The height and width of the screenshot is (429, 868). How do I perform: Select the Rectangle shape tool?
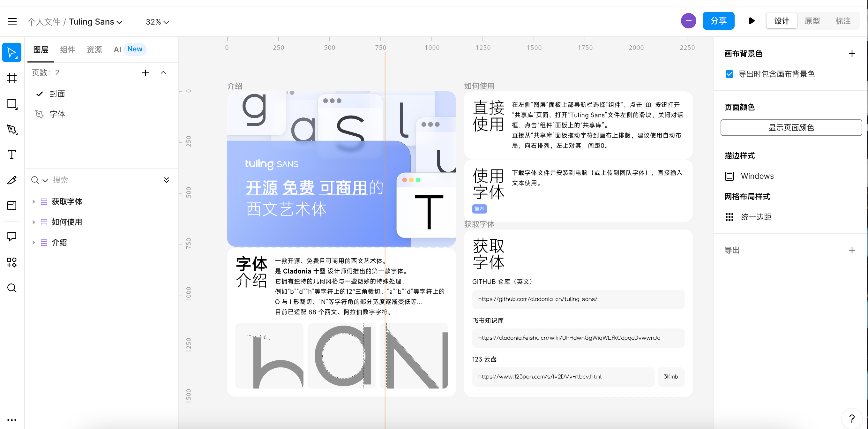click(x=12, y=104)
